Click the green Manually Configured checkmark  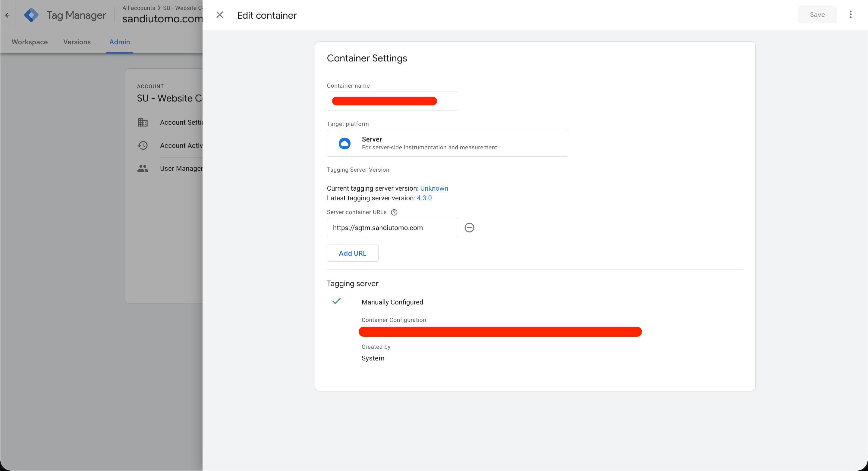[337, 301]
